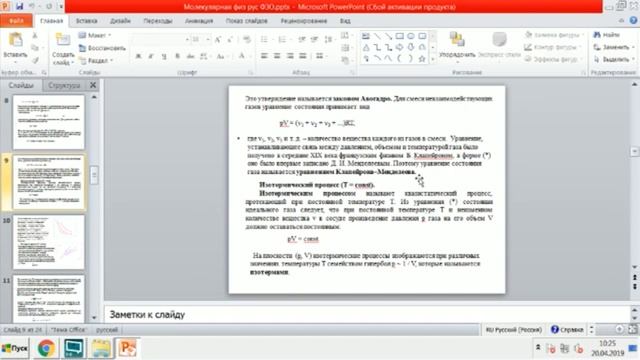Toggle bold formatting (Ж)
The image size is (640, 360).
pyautogui.click(x=138, y=56)
